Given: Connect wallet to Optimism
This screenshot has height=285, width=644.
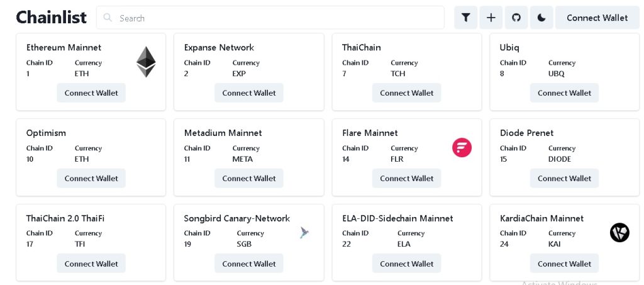Looking at the screenshot, I should (91, 179).
